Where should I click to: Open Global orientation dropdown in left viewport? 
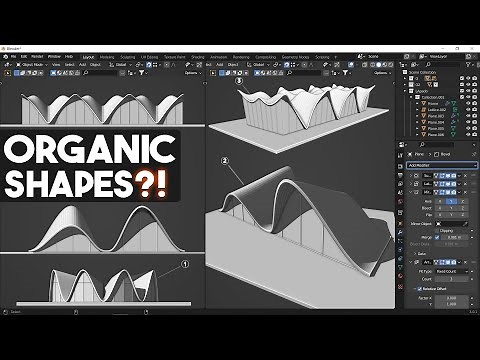tap(121, 65)
